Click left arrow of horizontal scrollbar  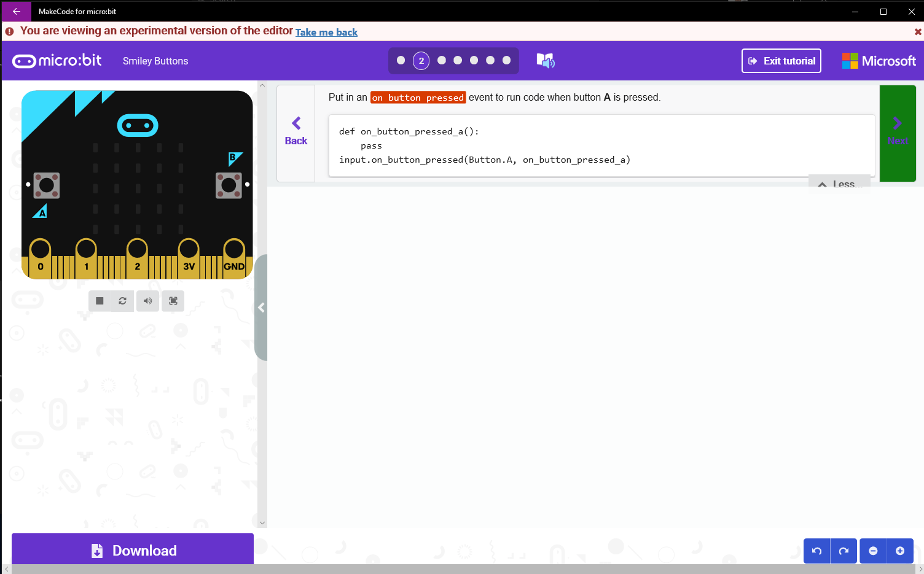(x=7, y=569)
